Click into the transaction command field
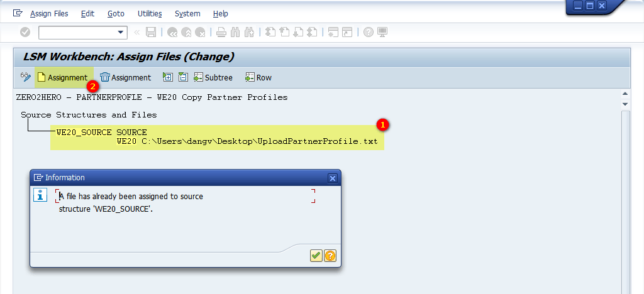644x294 pixels. (77, 32)
